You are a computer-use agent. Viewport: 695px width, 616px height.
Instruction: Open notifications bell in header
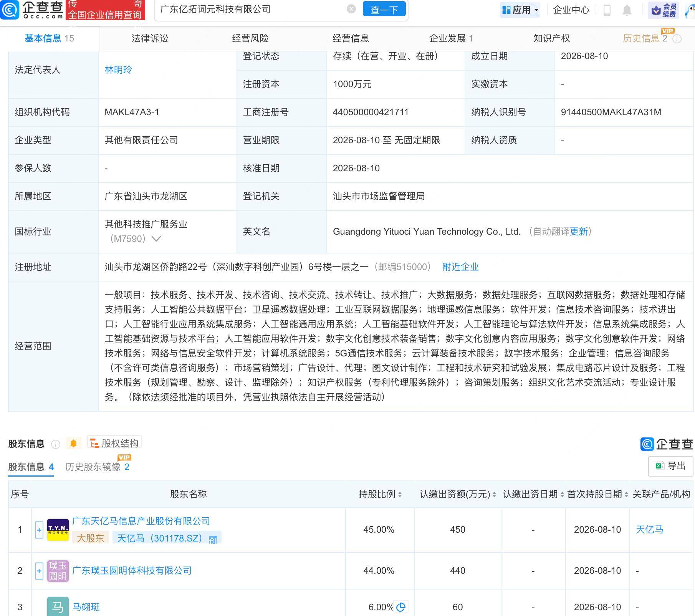[x=627, y=10]
